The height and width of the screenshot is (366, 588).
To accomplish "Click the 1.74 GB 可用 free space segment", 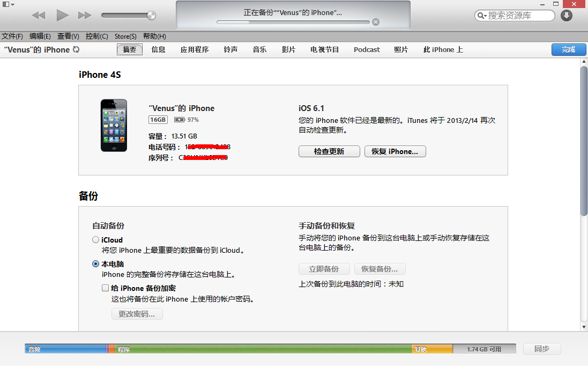I will point(484,349).
